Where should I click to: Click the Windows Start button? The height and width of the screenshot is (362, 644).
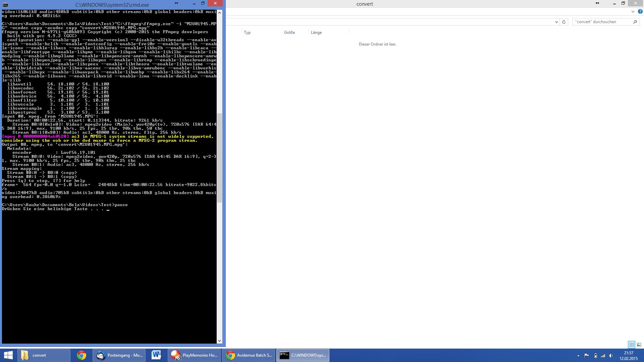coord(8,355)
